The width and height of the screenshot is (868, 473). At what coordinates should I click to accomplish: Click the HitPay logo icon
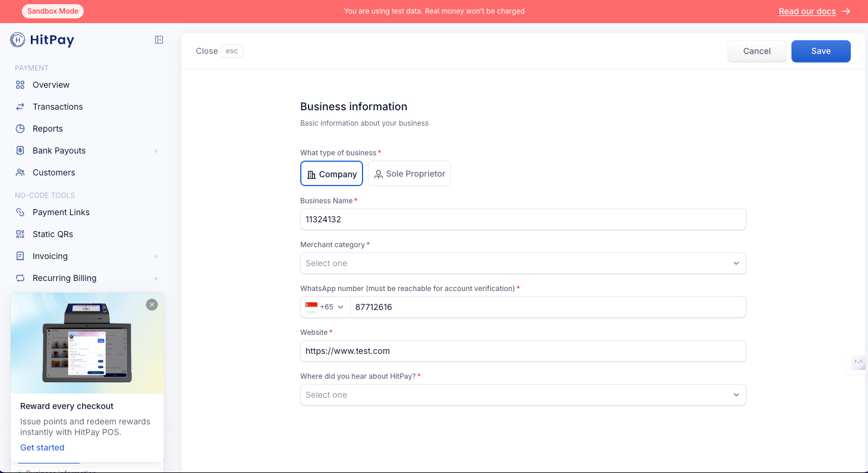coord(18,40)
